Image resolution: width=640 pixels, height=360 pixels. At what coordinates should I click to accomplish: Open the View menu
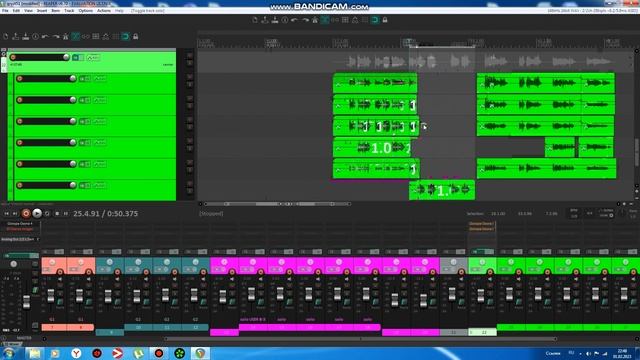29,11
